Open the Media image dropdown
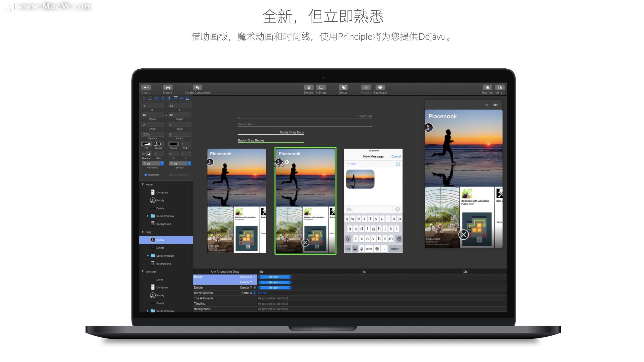The height and width of the screenshot is (362, 644). [x=158, y=144]
